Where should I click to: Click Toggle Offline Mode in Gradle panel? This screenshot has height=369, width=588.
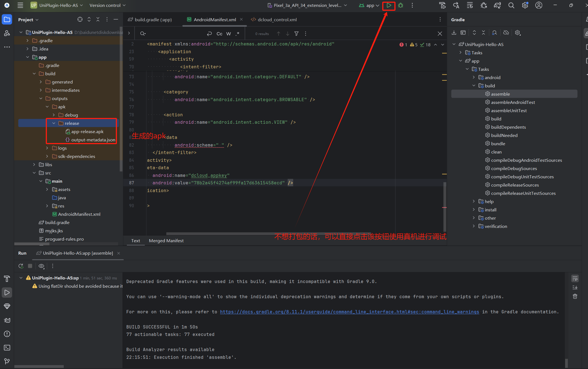pyautogui.click(x=506, y=33)
